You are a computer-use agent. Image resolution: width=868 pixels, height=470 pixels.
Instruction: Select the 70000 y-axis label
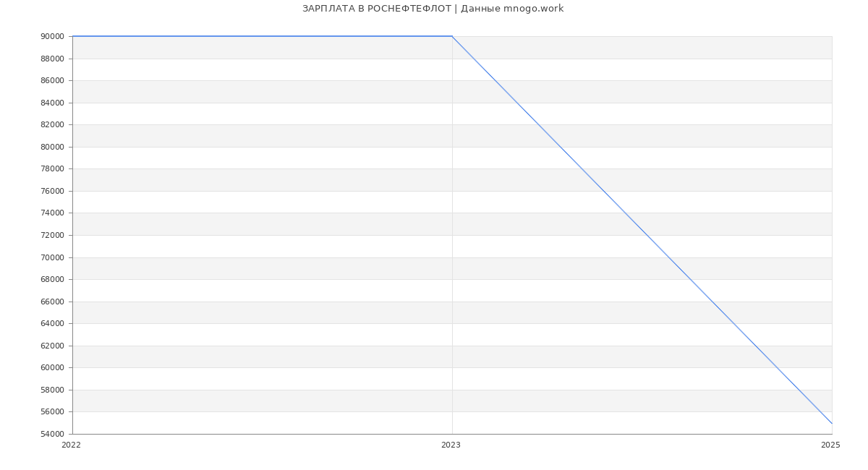click(53, 257)
